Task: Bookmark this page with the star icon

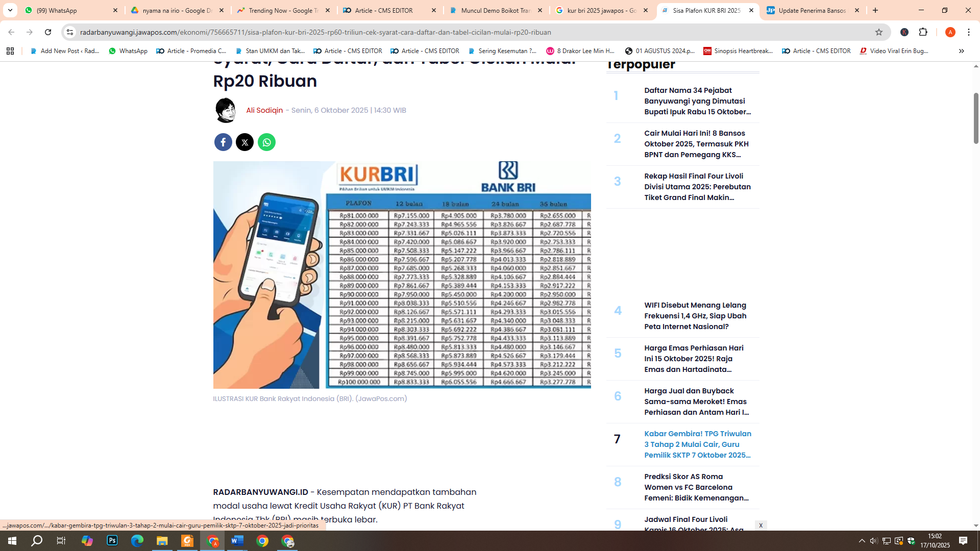Action: point(879,32)
